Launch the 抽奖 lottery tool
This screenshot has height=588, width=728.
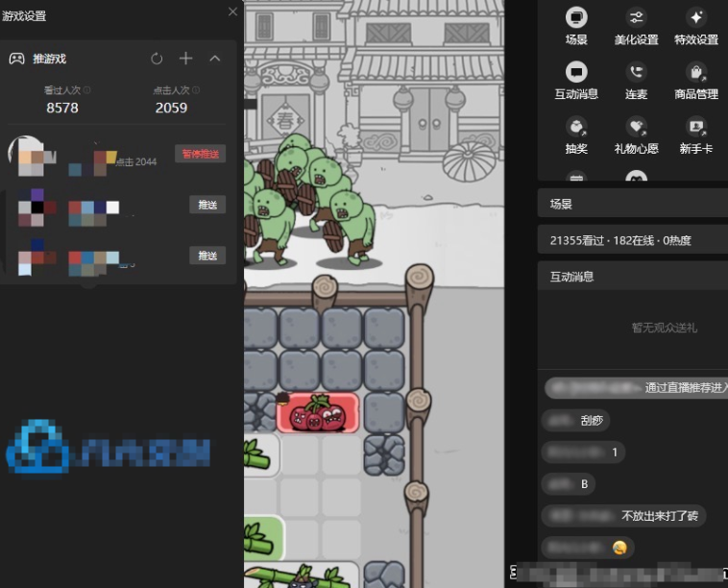click(x=576, y=127)
